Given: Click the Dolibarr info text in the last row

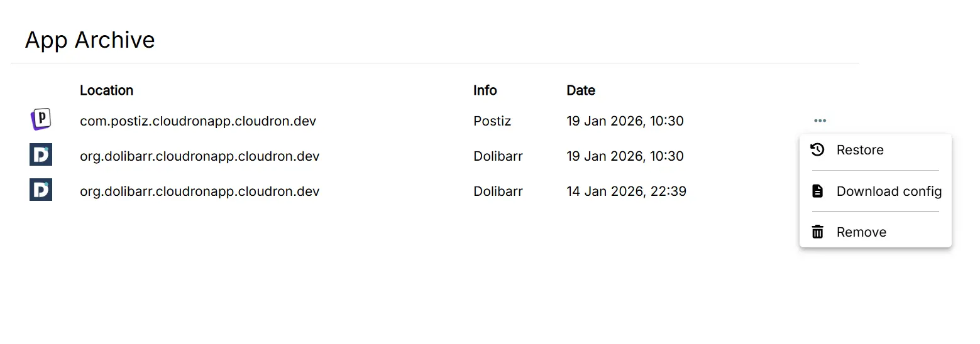Looking at the screenshot, I should [x=498, y=191].
